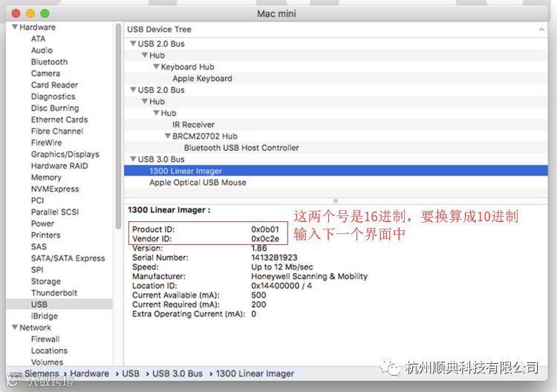Select Ethernet Cards entry
The height and width of the screenshot is (392, 557).
pyautogui.click(x=59, y=120)
